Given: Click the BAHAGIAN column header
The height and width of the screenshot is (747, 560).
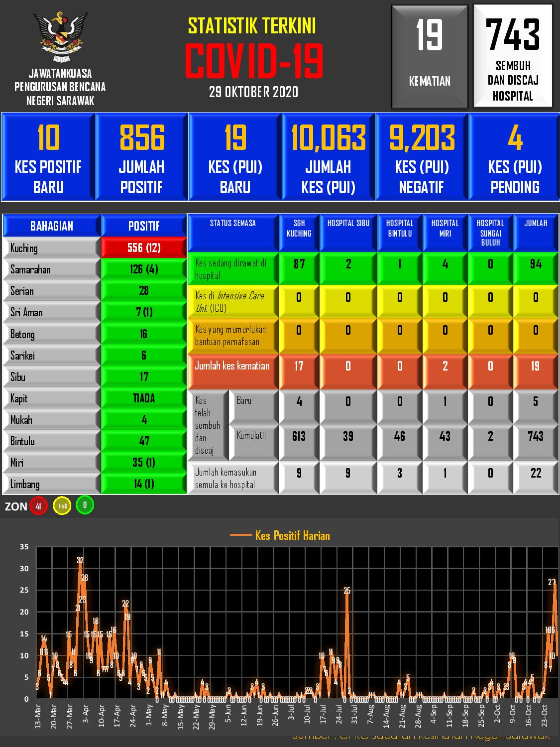Looking at the screenshot, I should (52, 226).
